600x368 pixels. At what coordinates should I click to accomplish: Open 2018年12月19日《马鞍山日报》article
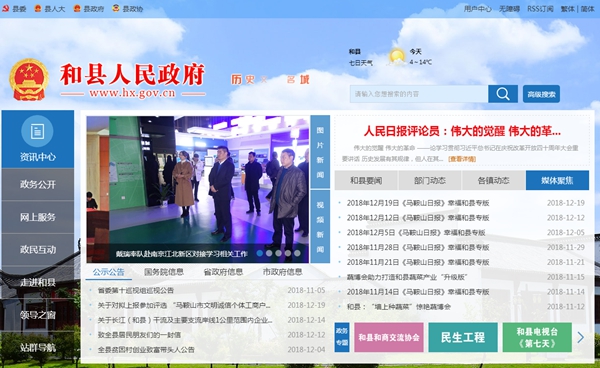click(x=418, y=203)
